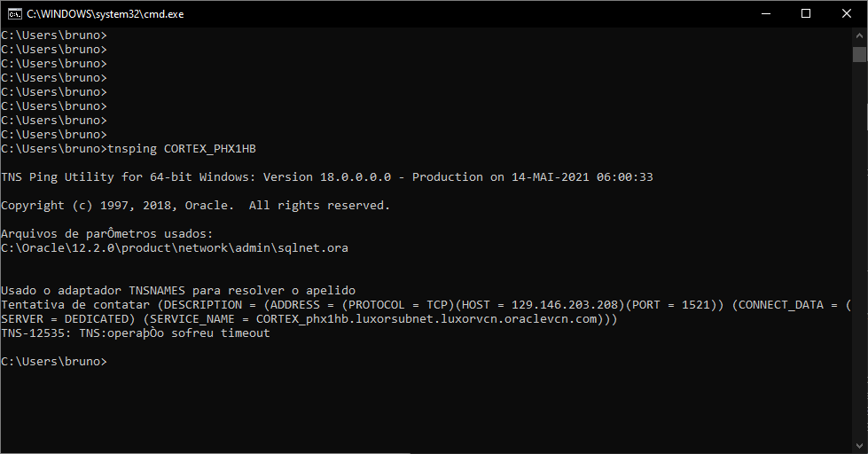Click the Oracle copyright line
868x454 pixels.
195,206
